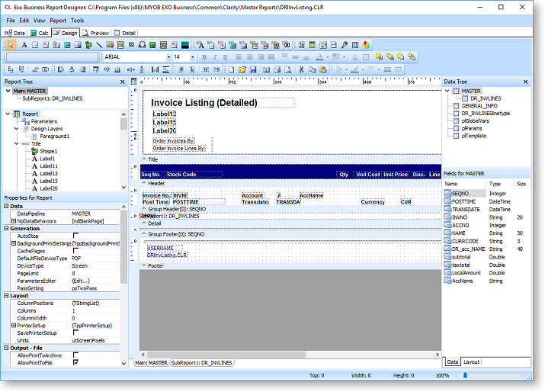
Task: Select the Label component tool
Action: click(x=24, y=45)
